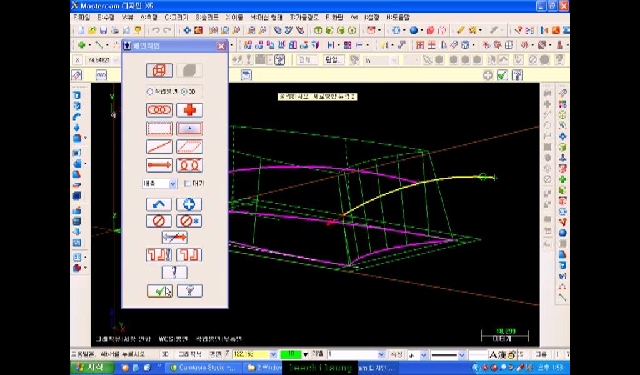
Task: Select the Single entity line icon
Action: tap(159, 147)
